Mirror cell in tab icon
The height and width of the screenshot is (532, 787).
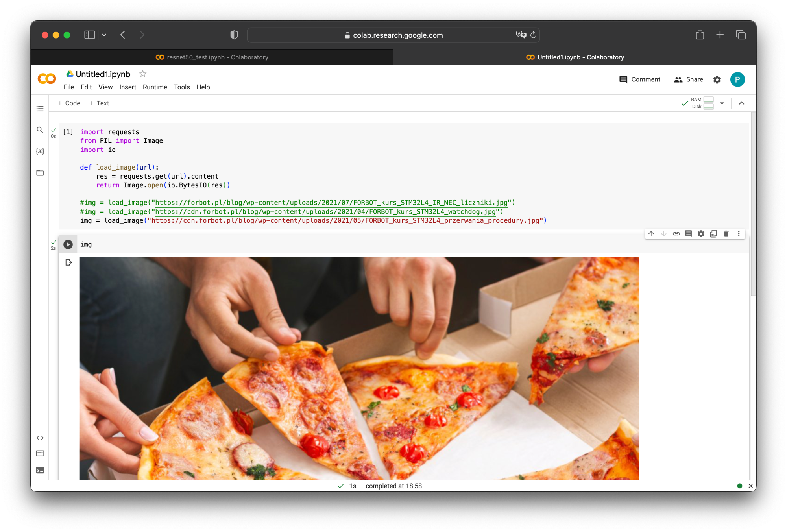tap(713, 234)
